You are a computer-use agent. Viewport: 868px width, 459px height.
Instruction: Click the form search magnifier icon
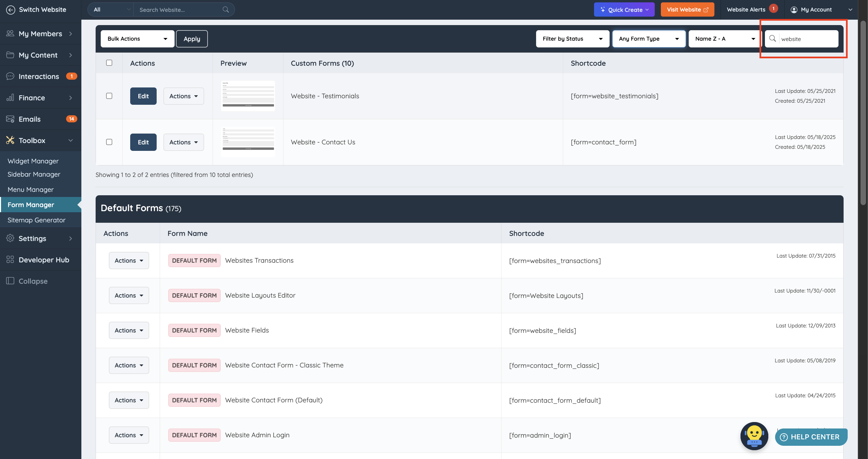773,39
